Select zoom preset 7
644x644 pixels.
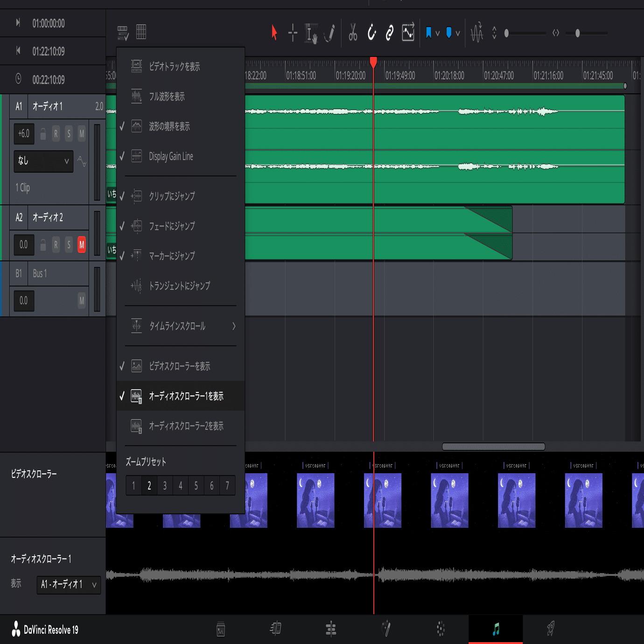point(227,486)
